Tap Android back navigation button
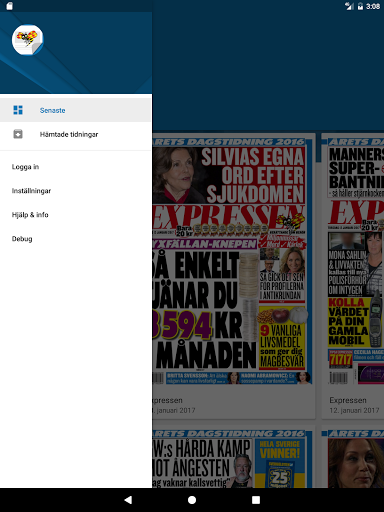Screen dimensions: 384x512 click(128, 500)
